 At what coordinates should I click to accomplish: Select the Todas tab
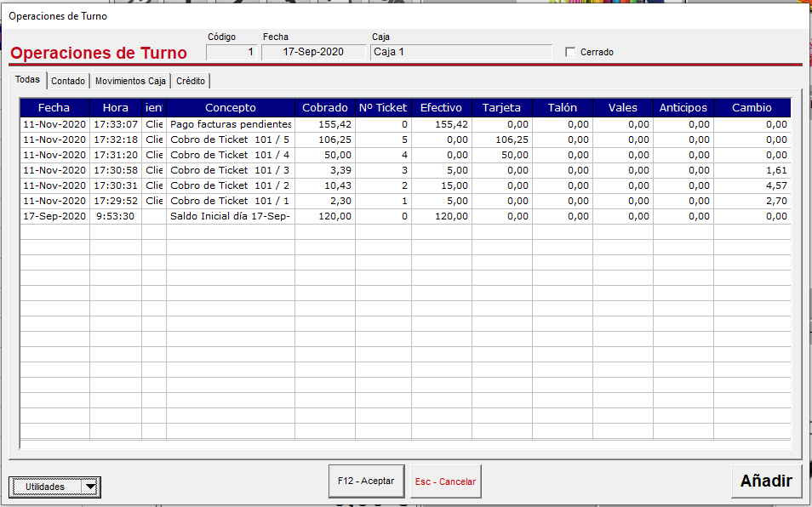[27, 80]
